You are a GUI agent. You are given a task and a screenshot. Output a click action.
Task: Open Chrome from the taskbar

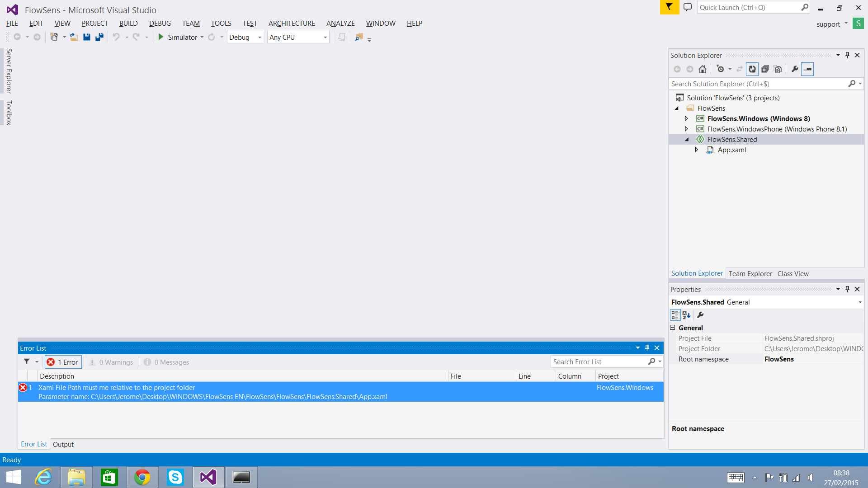coord(142,477)
